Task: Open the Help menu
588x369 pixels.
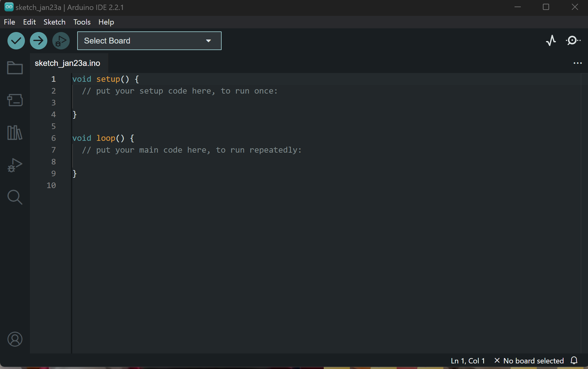Action: coord(106,22)
